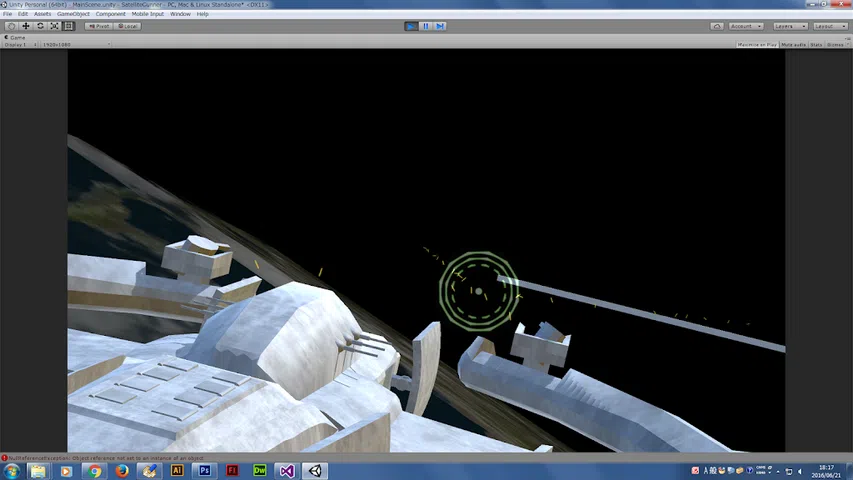Open the Mobile Input menu

click(x=147, y=14)
